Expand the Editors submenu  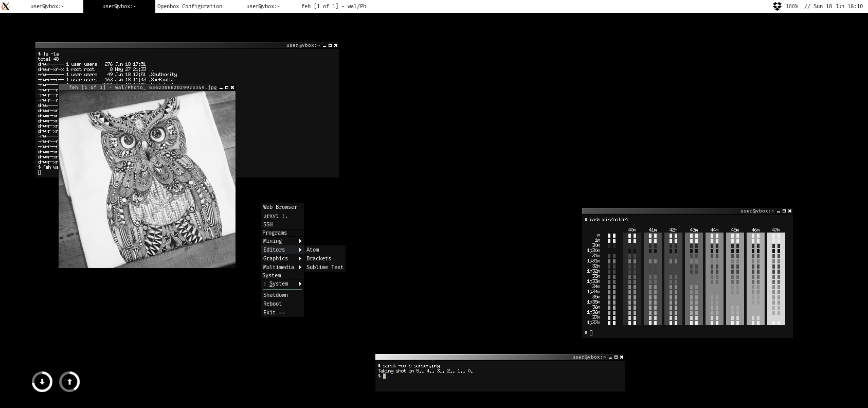click(x=282, y=250)
